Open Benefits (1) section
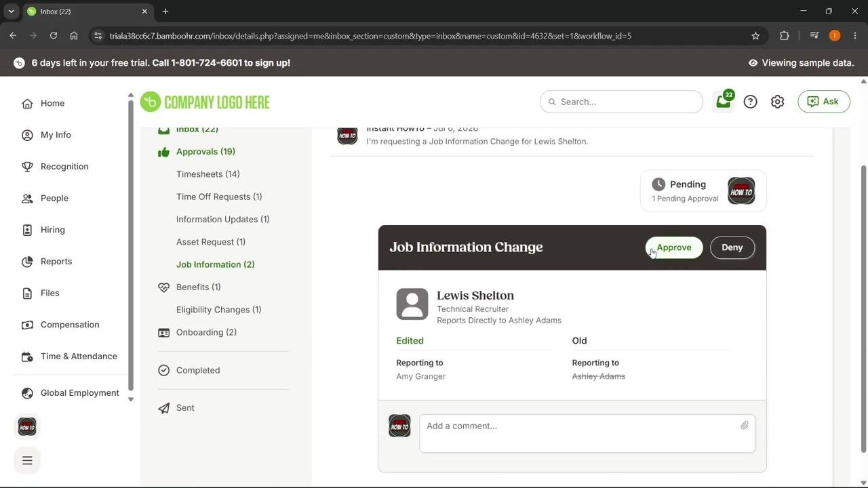 (198, 287)
